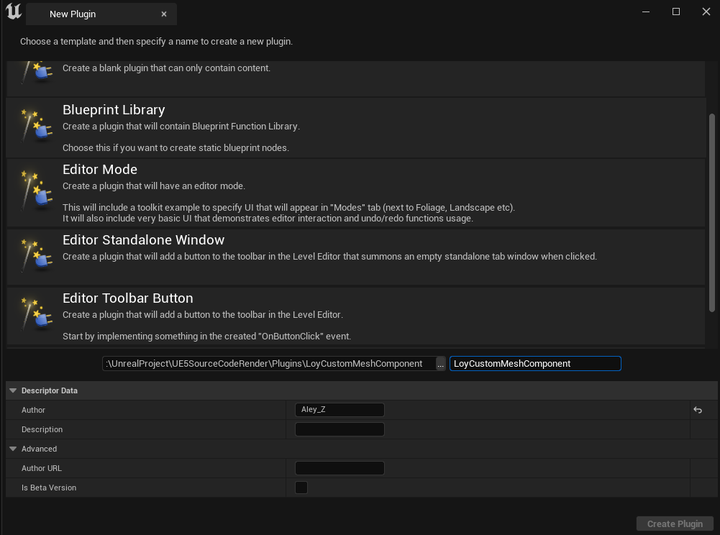Choose the Editor Mode title
Image resolution: width=720 pixels, height=535 pixels.
coord(100,169)
